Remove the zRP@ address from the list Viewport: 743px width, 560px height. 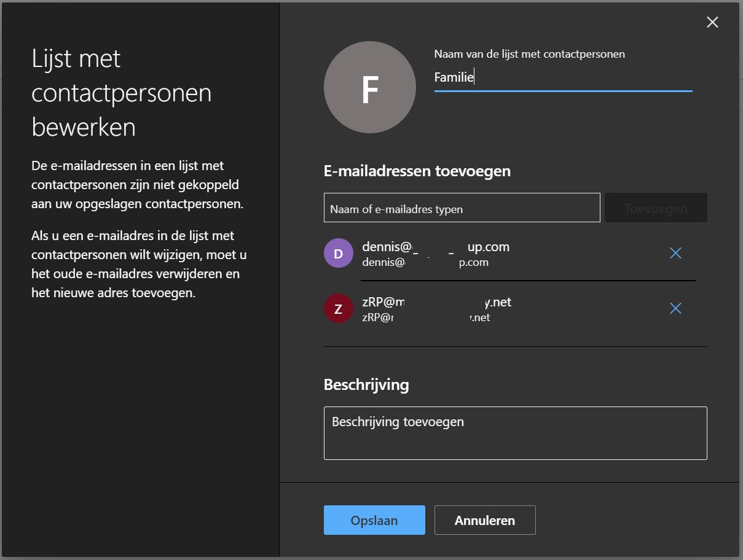675,308
